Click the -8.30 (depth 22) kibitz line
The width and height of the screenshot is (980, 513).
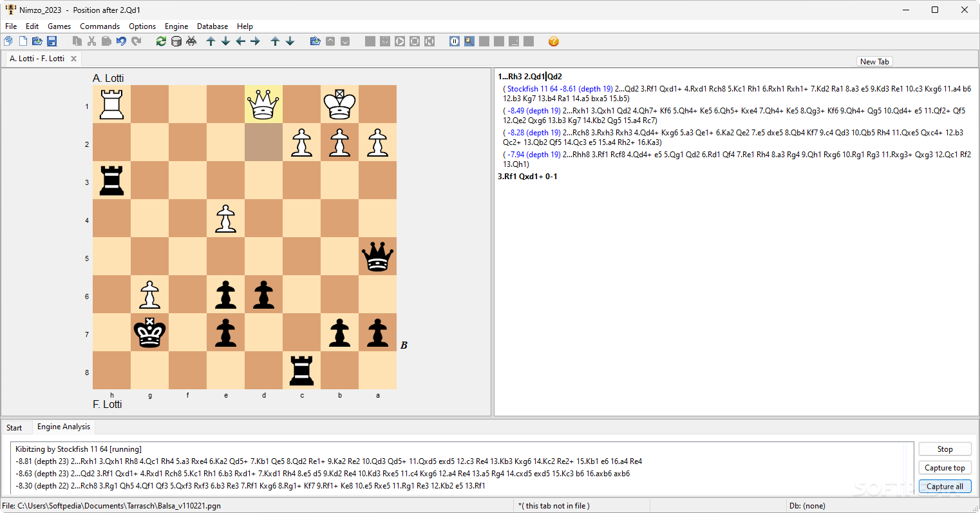(250, 486)
